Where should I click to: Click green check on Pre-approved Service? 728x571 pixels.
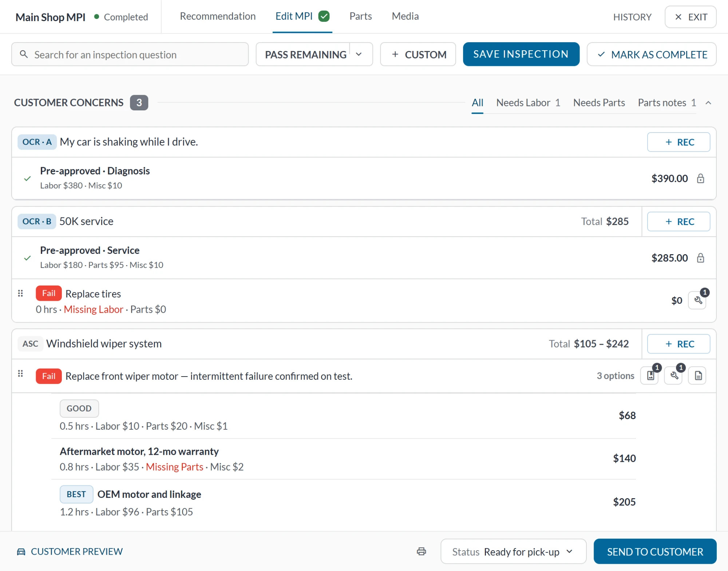click(x=27, y=258)
